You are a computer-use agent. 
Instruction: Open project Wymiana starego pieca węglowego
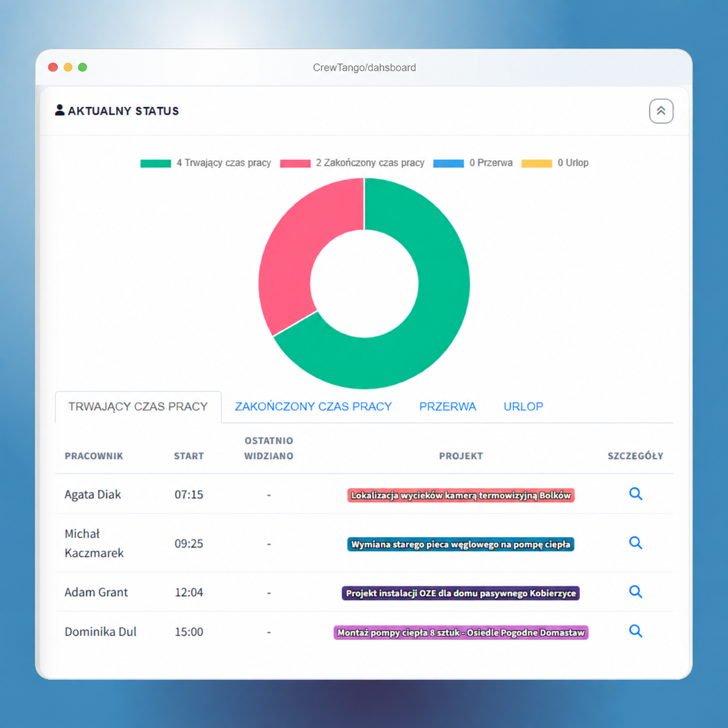461,544
